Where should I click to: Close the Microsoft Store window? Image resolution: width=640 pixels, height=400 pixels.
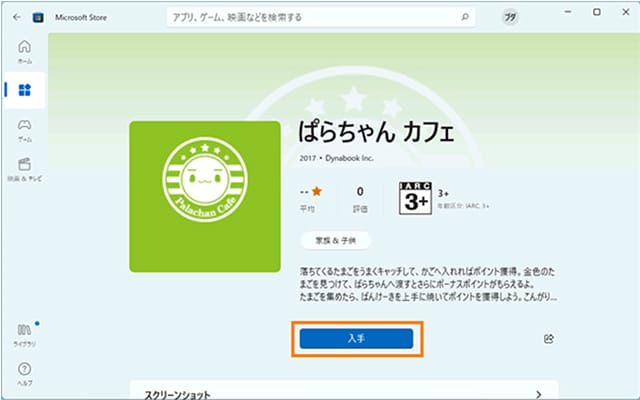coord(626,12)
